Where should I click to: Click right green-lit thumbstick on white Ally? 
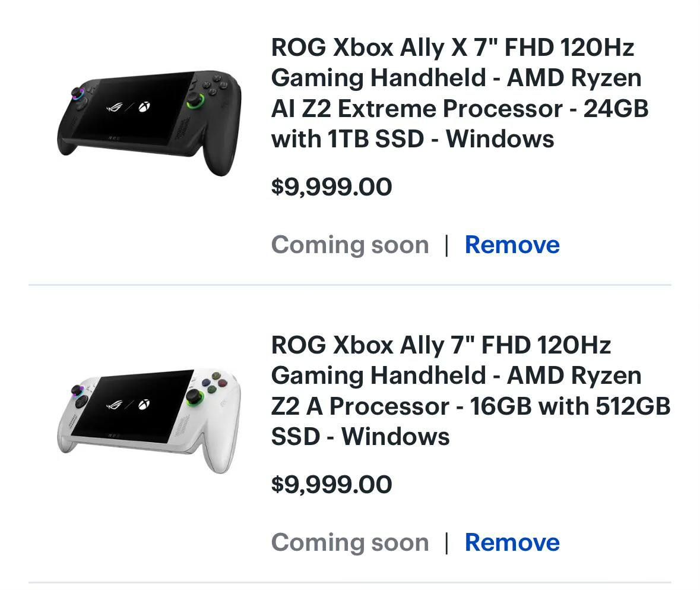193,397
